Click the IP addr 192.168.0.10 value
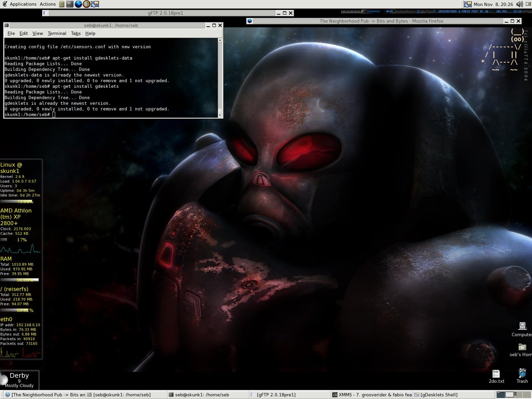 pyautogui.click(x=28, y=325)
